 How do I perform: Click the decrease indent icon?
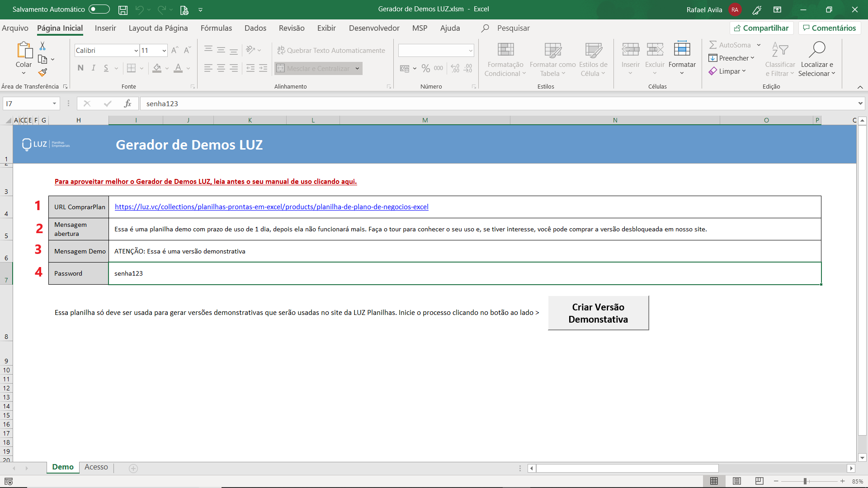pos(250,68)
